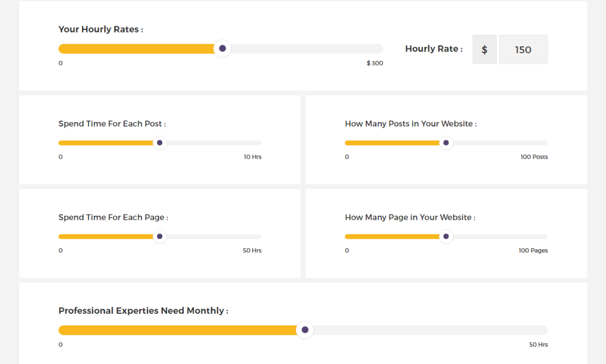Click the How Many Posts in Your Website slider handle

pyautogui.click(x=446, y=143)
